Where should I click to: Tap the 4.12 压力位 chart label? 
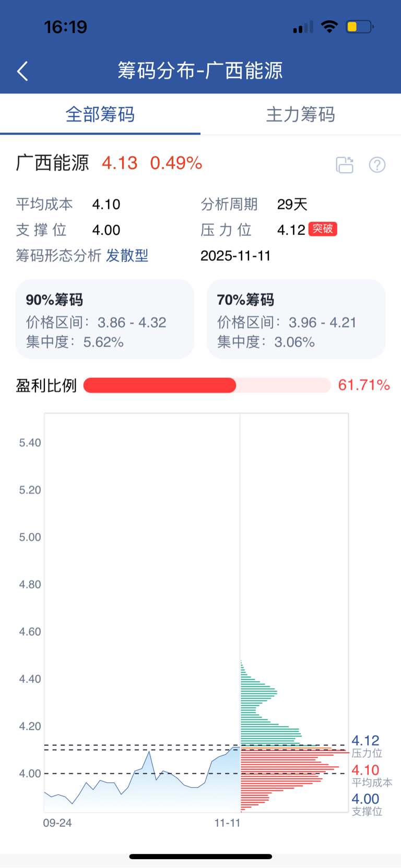[366, 746]
